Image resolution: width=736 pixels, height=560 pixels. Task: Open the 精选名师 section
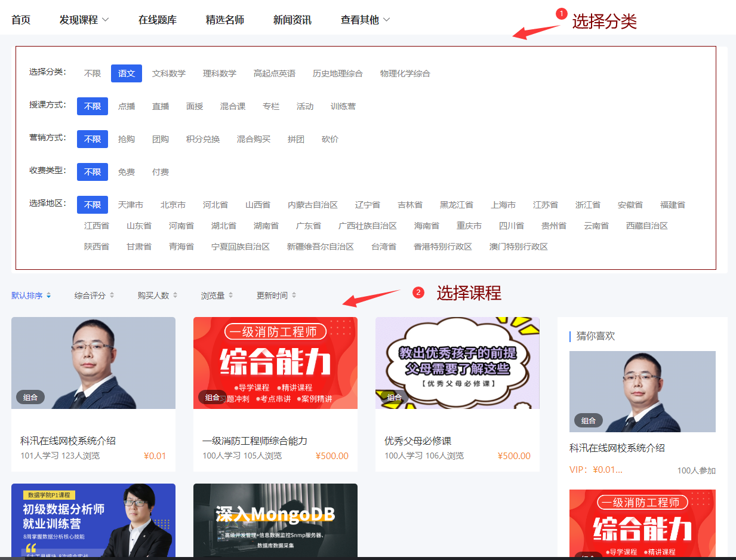(x=225, y=19)
